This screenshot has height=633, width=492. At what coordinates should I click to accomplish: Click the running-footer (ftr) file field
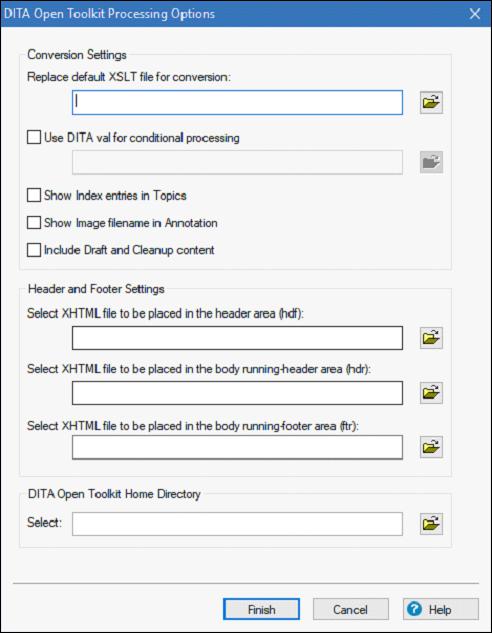tap(237, 447)
